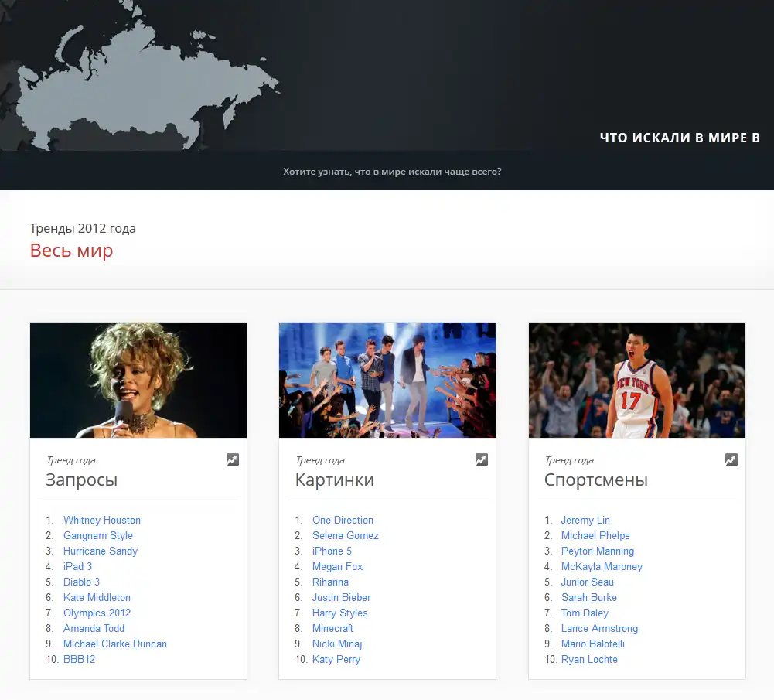
Task: Click the Lance Armstrong link
Action: click(599, 628)
